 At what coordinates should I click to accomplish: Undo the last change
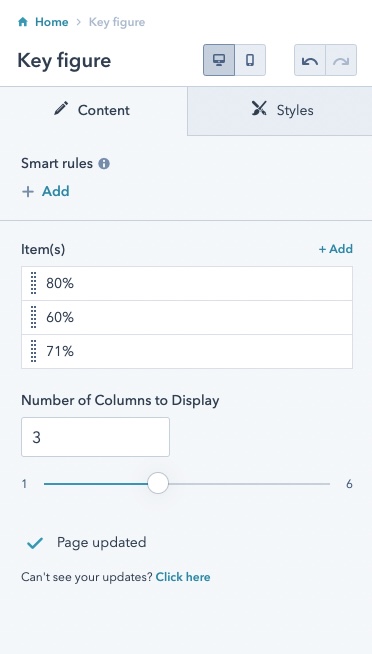click(x=310, y=60)
